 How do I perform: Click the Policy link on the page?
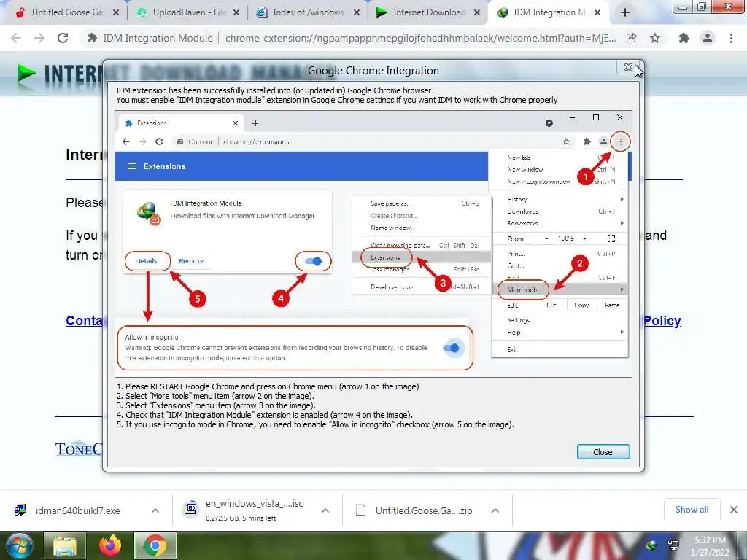pos(662,321)
